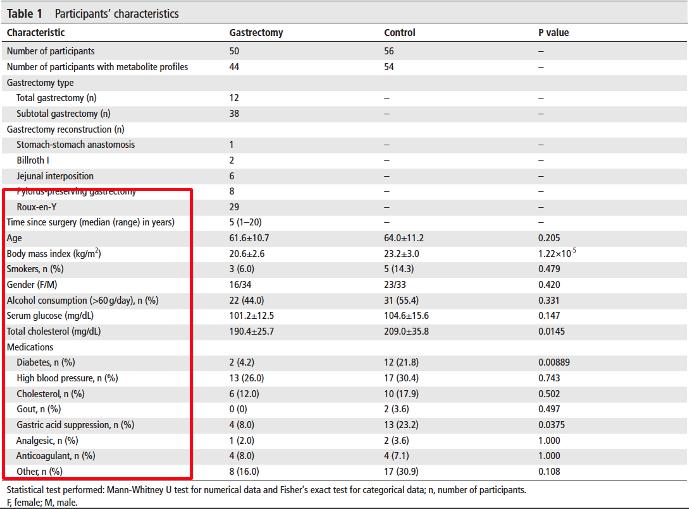Screen dimensions: 689x509
Task: Select the 'Body mass index (kg/m²)' label
Action: click(54, 254)
